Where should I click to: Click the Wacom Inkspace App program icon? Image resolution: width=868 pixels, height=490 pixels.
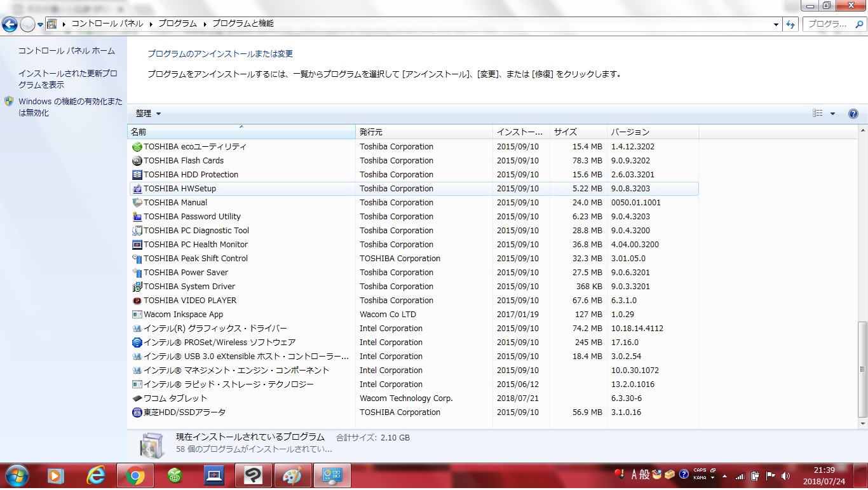pyautogui.click(x=137, y=315)
